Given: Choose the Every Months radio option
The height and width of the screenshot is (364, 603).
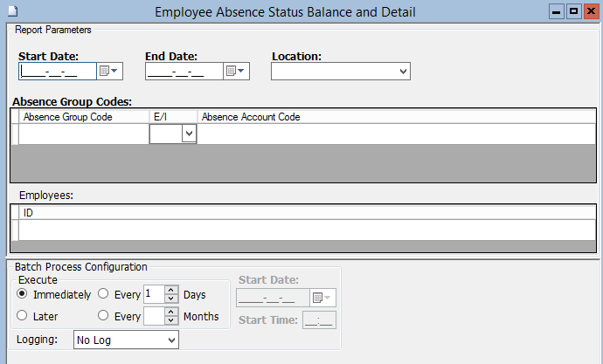Looking at the screenshot, I should point(104,316).
